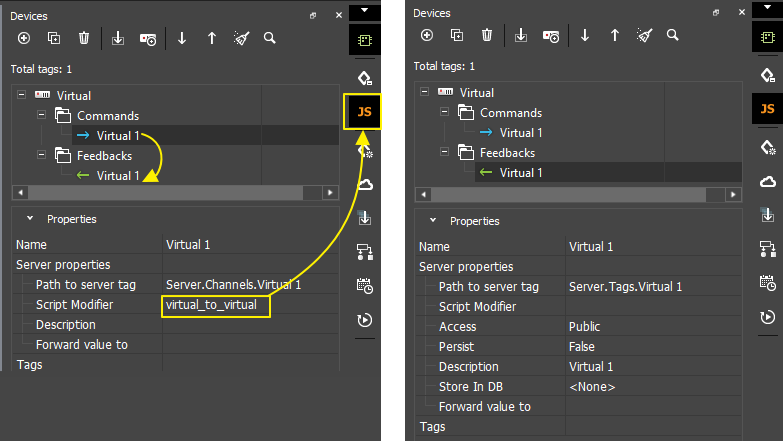Click the cloud icon in right sidebar

768,181
